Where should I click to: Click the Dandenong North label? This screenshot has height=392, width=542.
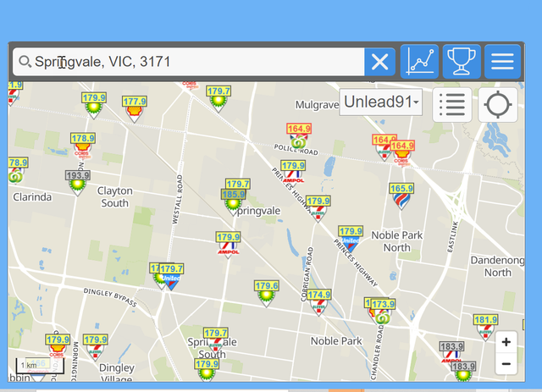[497, 266]
